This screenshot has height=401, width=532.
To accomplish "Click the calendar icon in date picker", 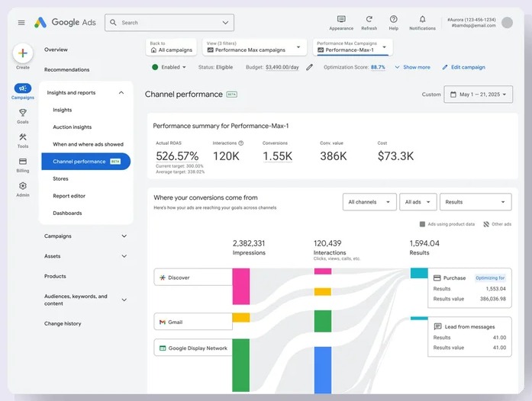I will [453, 95].
